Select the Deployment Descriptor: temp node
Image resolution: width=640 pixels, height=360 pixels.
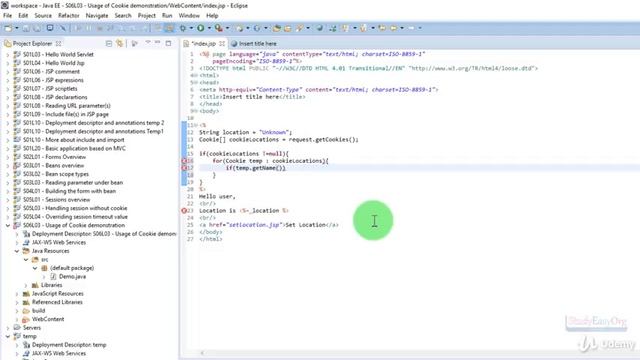[69, 345]
